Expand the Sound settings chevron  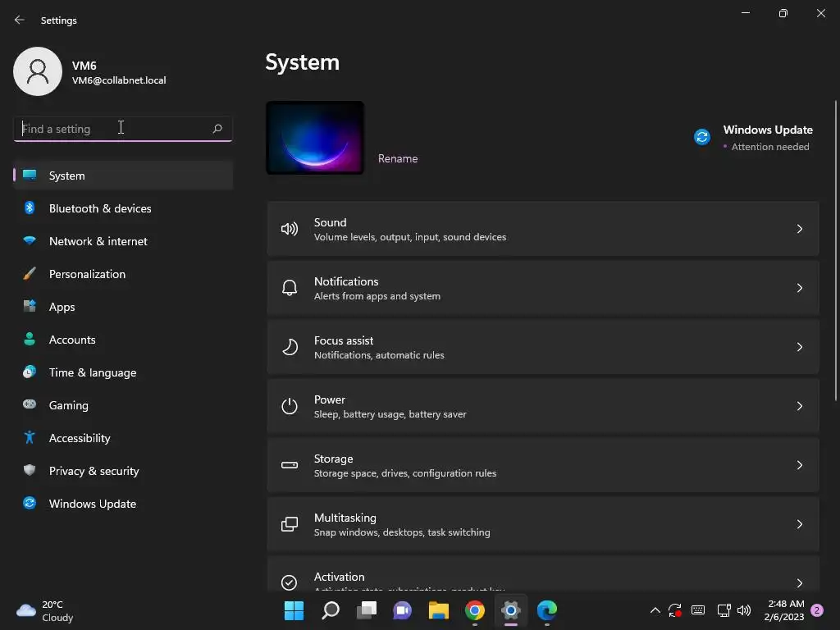point(799,230)
